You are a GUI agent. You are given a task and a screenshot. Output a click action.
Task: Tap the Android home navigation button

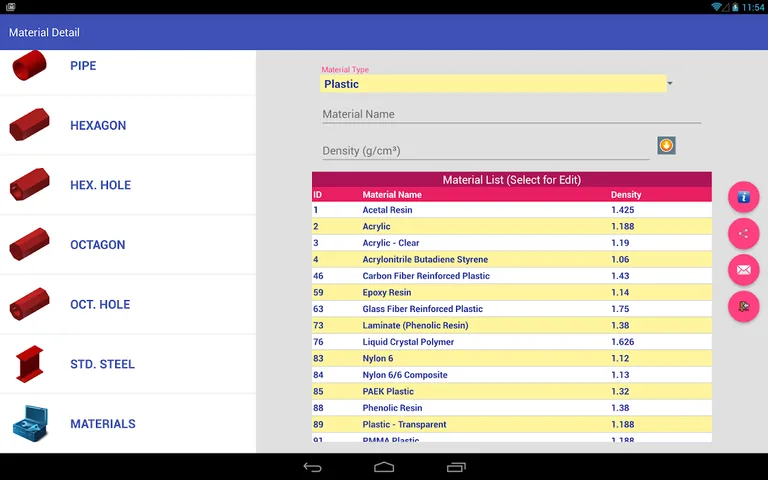(384, 467)
